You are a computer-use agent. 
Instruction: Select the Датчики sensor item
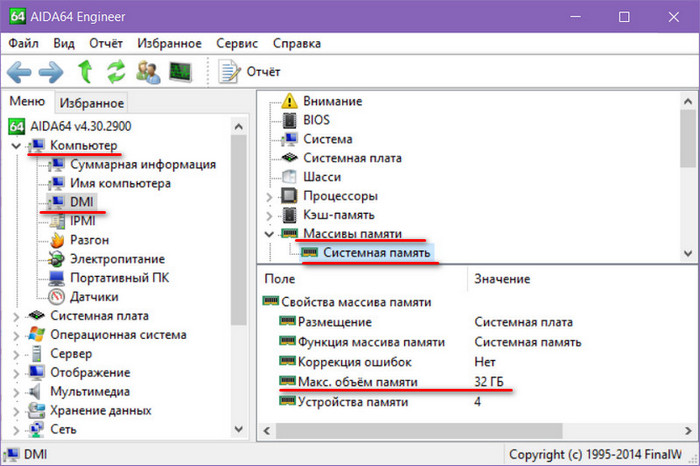pos(96,297)
